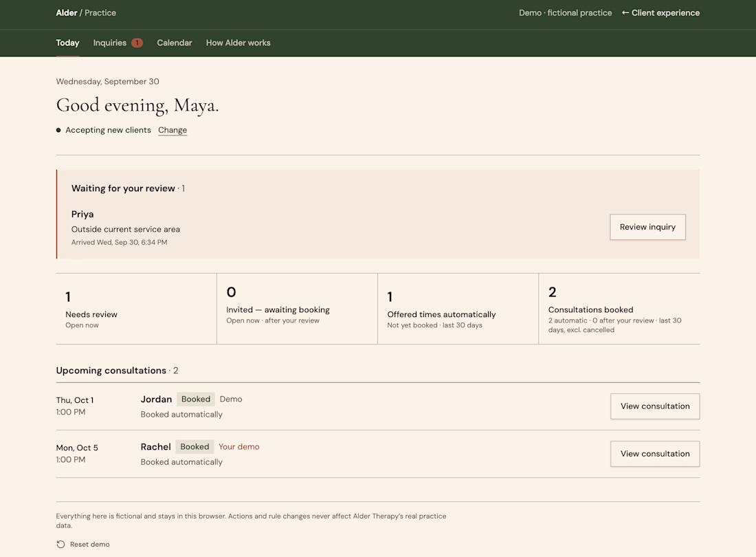View consultation for Rachel on Mon, Oct 5

pyautogui.click(x=655, y=454)
